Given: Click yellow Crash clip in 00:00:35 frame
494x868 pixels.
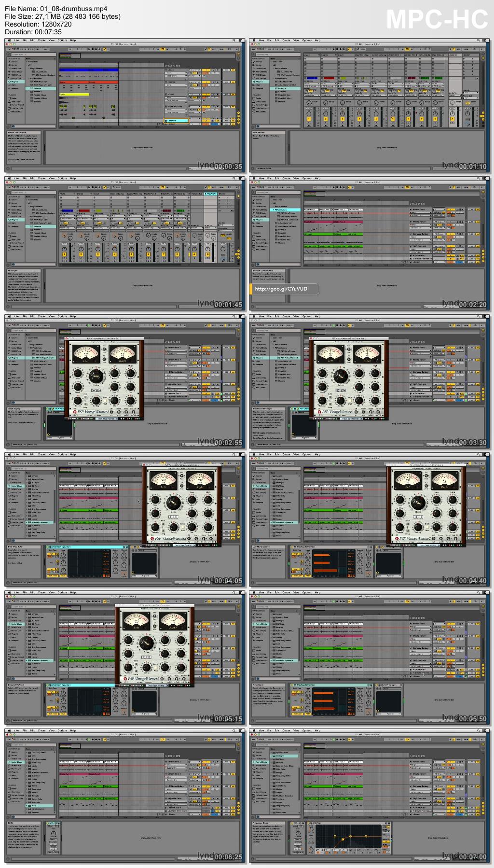Looking at the screenshot, I should coord(74,95).
